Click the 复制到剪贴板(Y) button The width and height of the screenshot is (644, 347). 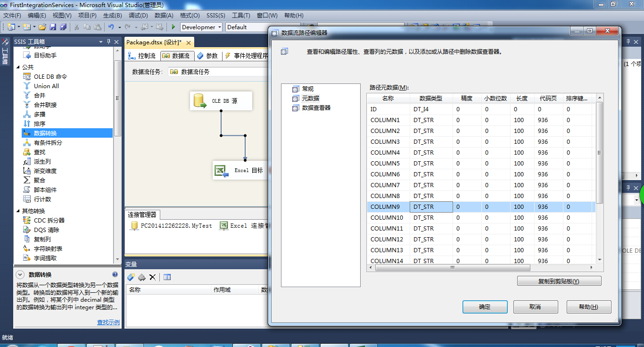click(559, 281)
